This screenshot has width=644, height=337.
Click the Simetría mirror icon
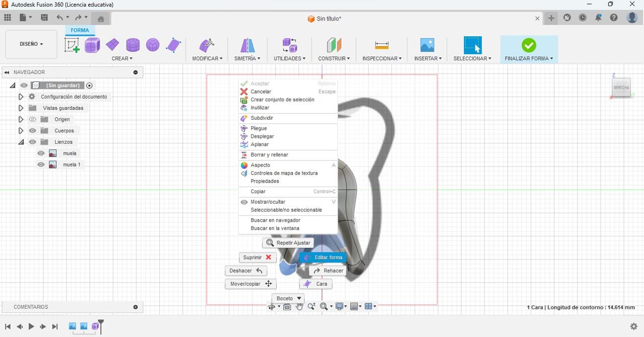[x=247, y=45]
